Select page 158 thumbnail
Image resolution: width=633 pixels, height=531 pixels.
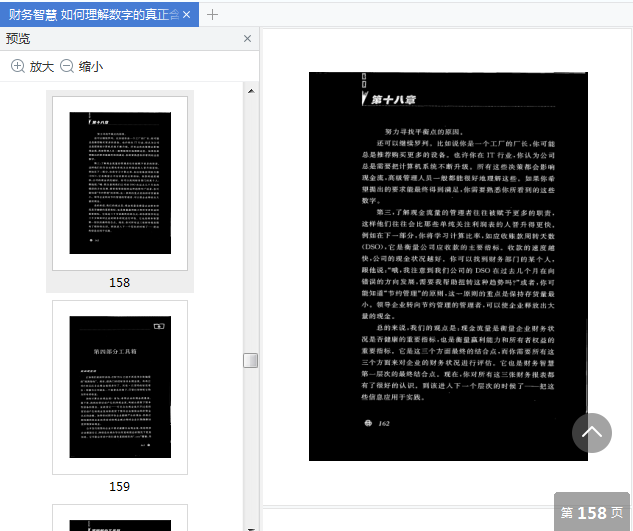120,183
